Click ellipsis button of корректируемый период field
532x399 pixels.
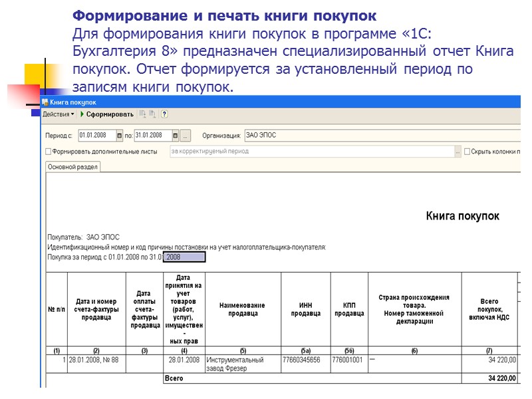[458, 152]
